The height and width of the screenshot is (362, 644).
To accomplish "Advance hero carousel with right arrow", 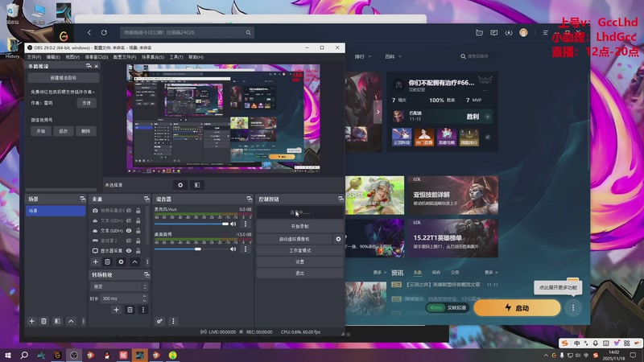I will (x=378, y=111).
